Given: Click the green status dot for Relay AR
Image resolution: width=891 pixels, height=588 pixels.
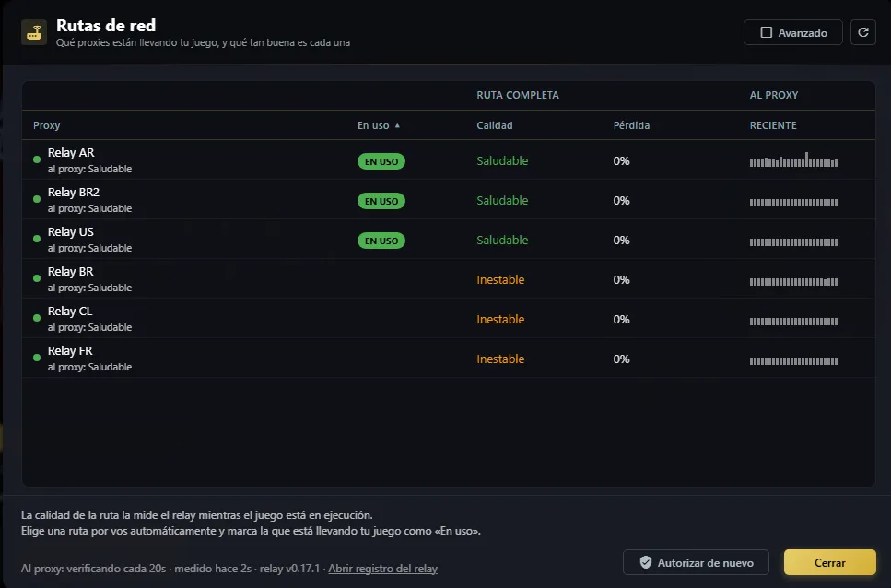Looking at the screenshot, I should click(x=37, y=159).
